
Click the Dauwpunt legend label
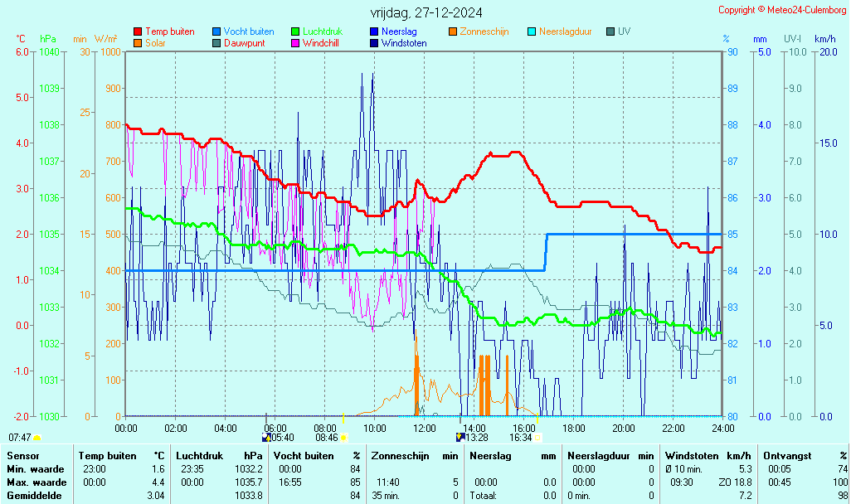244,43
